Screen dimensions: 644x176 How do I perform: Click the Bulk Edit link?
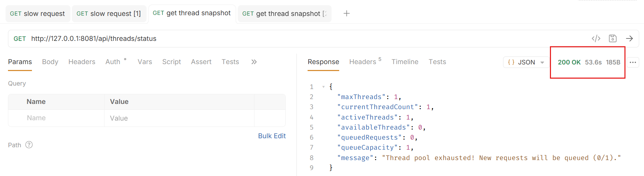[271, 136]
